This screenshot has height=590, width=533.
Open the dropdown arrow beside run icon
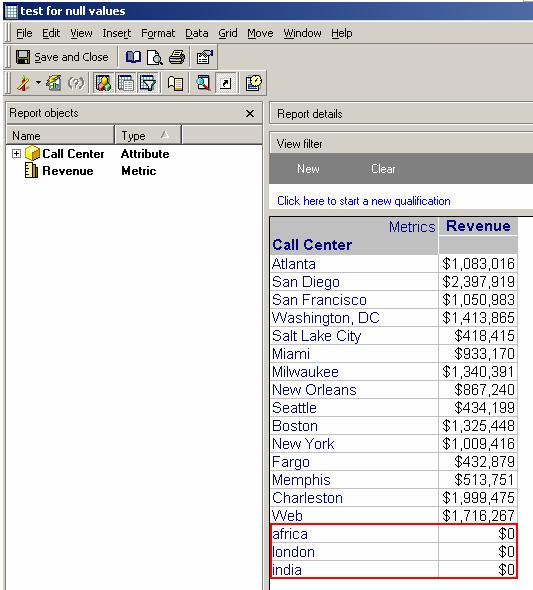pos(38,82)
